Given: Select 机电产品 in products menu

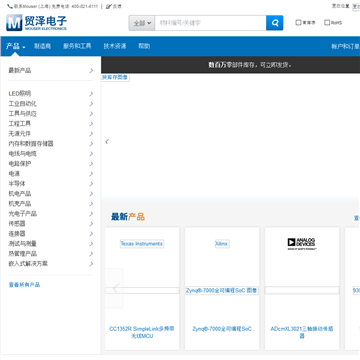Looking at the screenshot, I should [x=20, y=194].
